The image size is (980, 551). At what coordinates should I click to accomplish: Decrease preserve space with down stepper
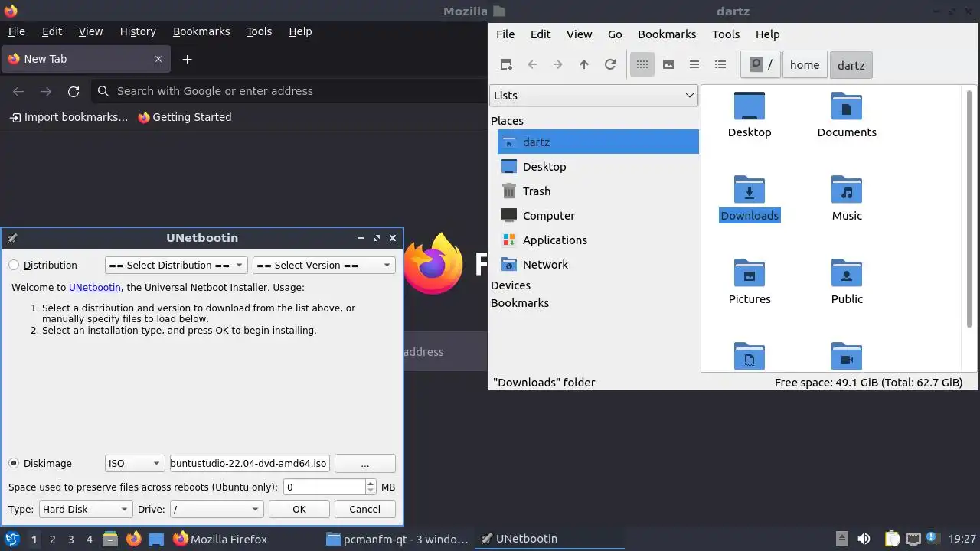[371, 491]
